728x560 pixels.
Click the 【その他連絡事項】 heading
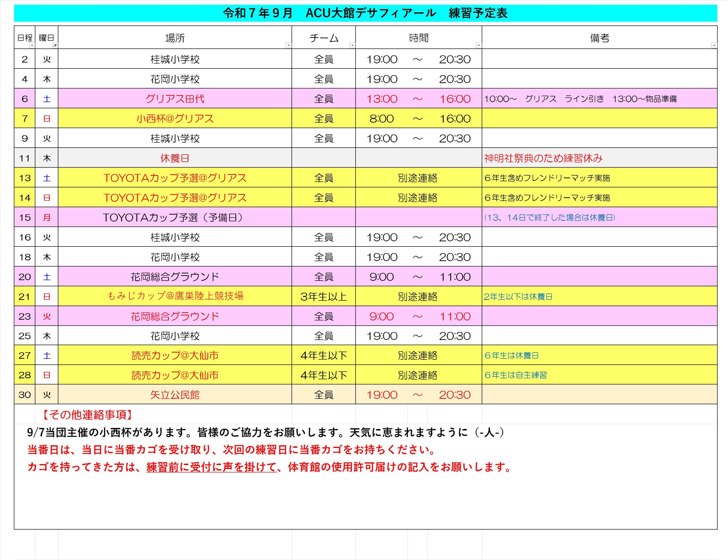pyautogui.click(x=87, y=414)
